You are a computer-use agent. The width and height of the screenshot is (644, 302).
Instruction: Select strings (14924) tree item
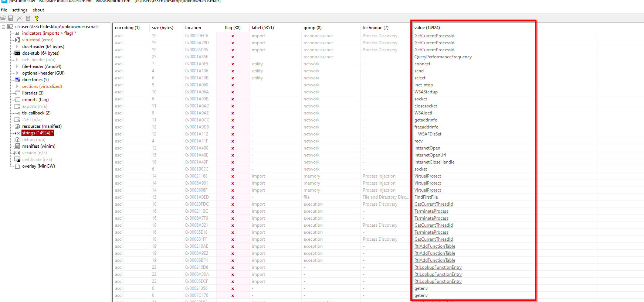click(37, 133)
